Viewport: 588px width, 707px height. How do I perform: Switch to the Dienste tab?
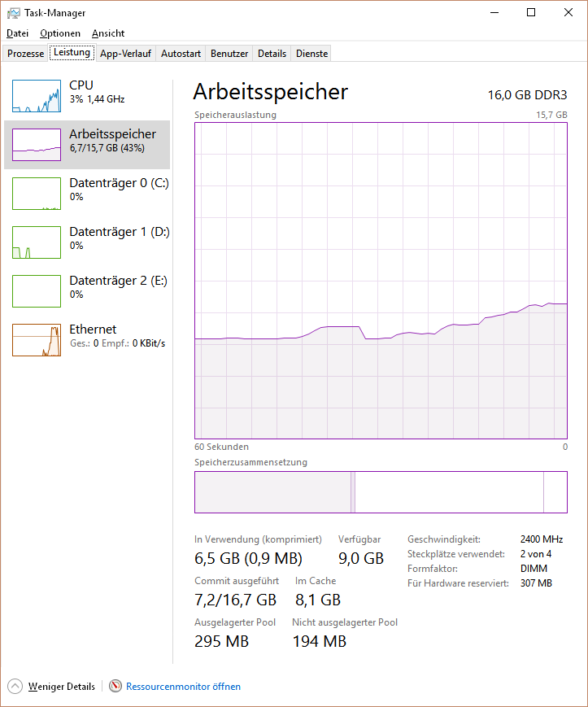tap(311, 53)
